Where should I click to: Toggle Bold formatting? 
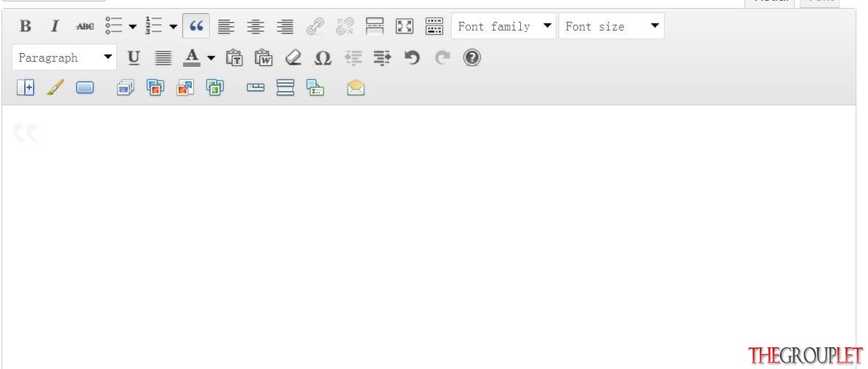tap(25, 26)
